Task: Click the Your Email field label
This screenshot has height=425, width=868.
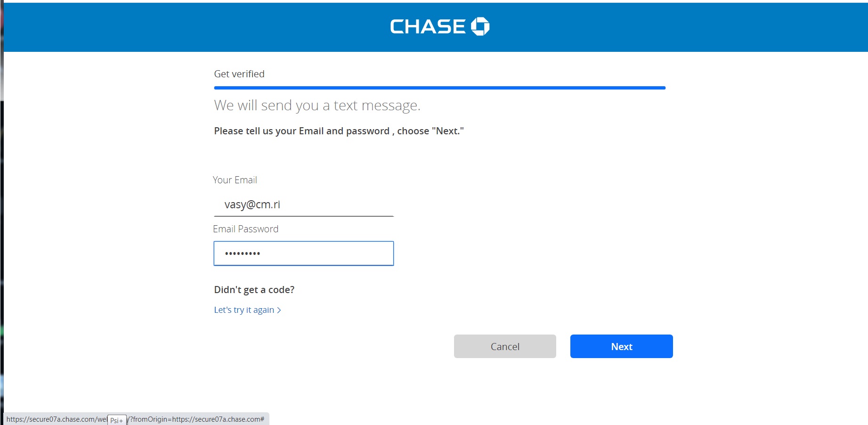Action: click(235, 180)
